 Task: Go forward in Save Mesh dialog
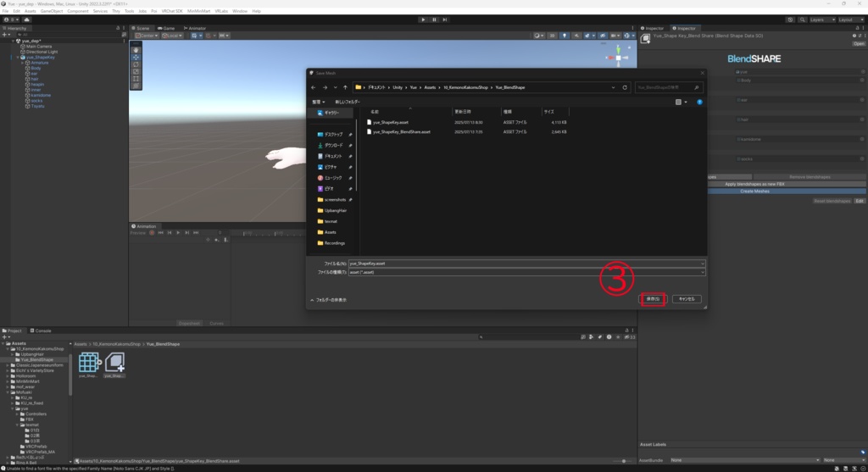325,87
